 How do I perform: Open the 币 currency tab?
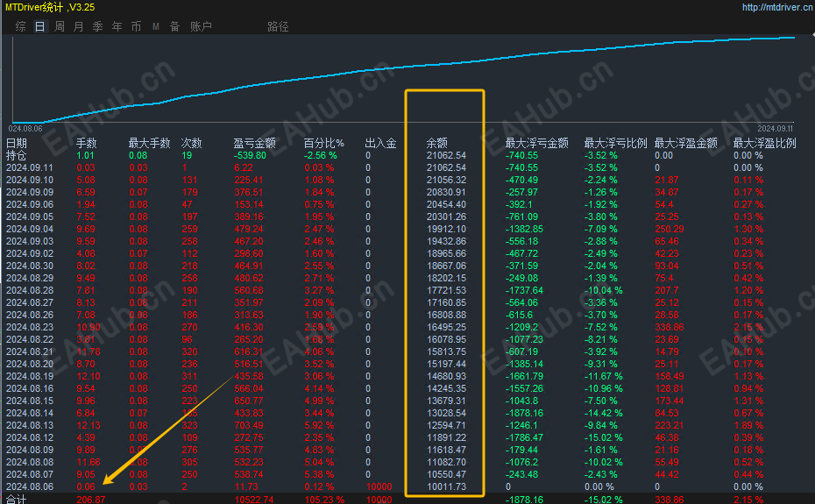coord(136,26)
